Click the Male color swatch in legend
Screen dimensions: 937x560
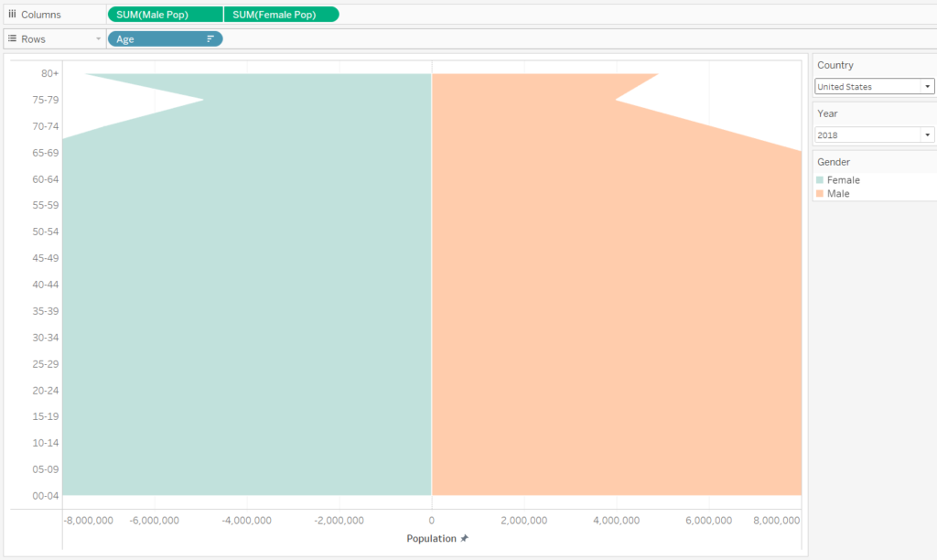tap(820, 194)
